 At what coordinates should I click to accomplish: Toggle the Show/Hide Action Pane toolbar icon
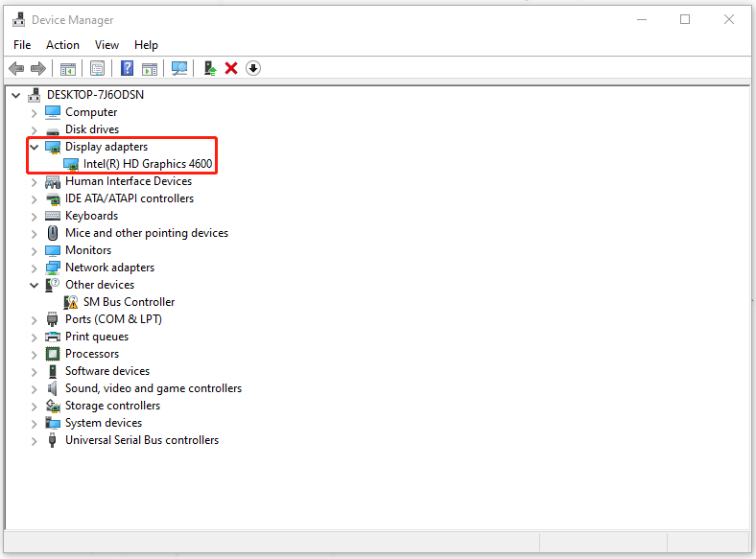(x=150, y=69)
